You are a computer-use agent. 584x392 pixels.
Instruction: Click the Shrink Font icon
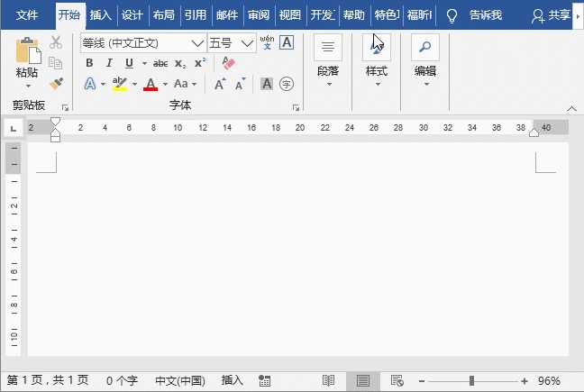[241, 84]
